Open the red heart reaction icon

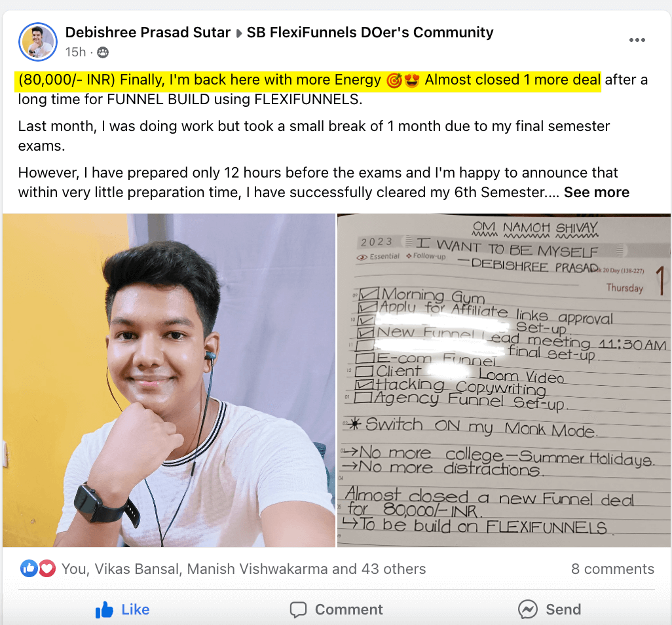coord(47,569)
